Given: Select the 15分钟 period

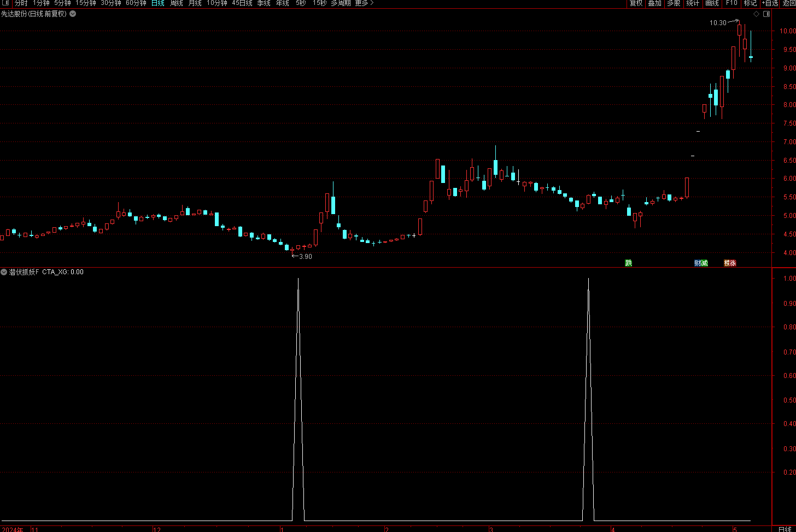Looking at the screenshot, I should click(x=86, y=3).
